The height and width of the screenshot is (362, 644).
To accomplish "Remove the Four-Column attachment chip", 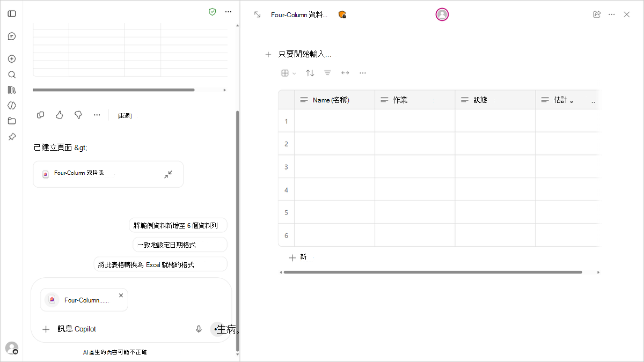I will tap(121, 295).
